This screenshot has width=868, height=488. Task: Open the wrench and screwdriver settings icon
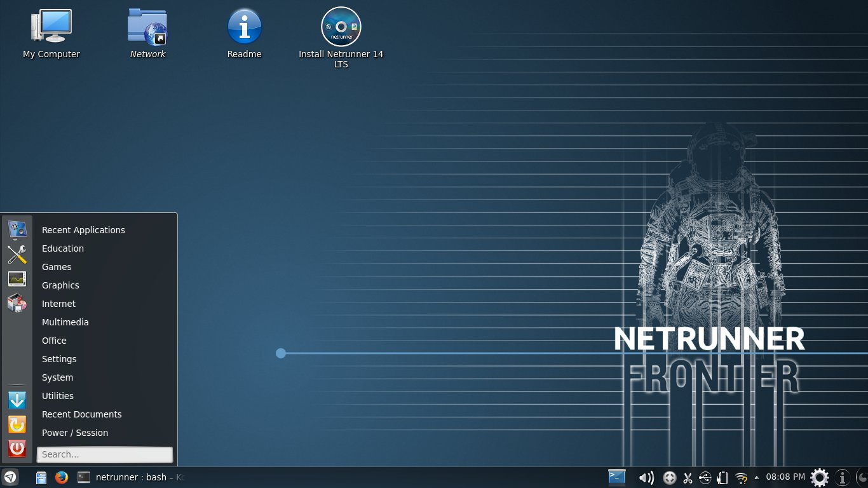[17, 254]
